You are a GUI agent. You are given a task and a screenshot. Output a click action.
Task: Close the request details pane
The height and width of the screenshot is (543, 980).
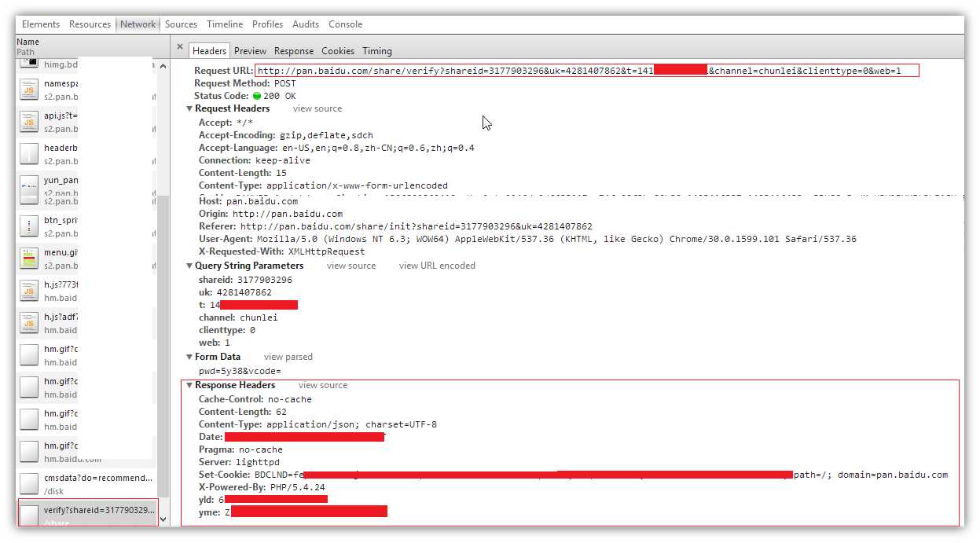click(180, 47)
